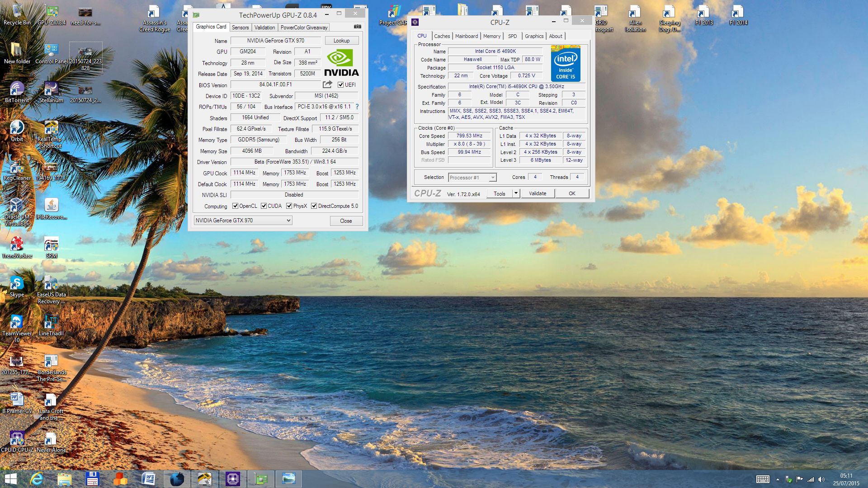Viewport: 868px width, 488px height.
Task: Click the GPU Name field NVIDIA GeForce GTX 970
Action: [275, 41]
